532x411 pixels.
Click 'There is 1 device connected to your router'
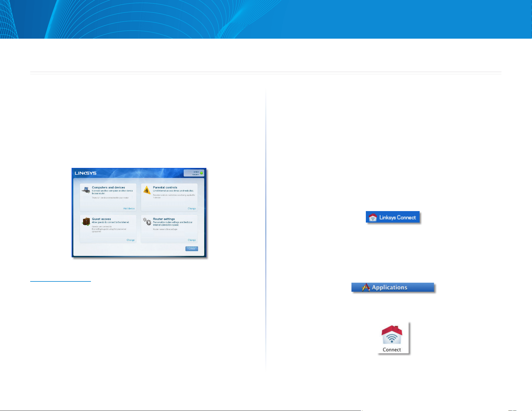[110, 198]
